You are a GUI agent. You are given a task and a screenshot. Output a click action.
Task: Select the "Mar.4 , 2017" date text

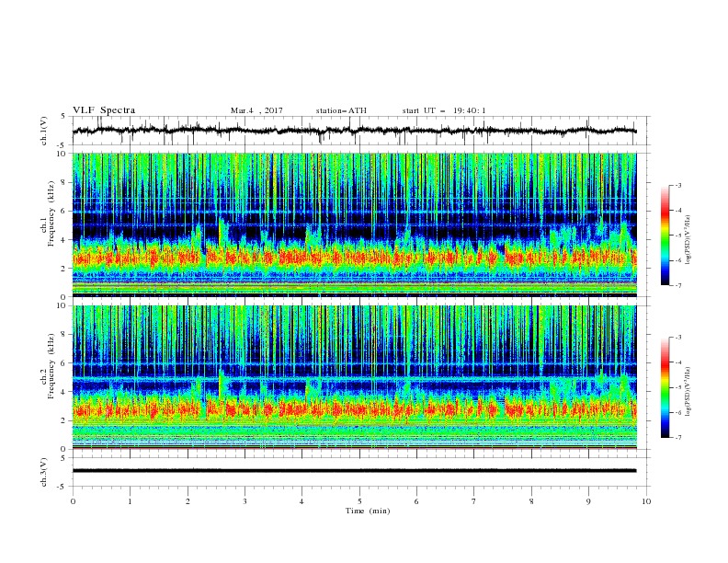tap(256, 110)
